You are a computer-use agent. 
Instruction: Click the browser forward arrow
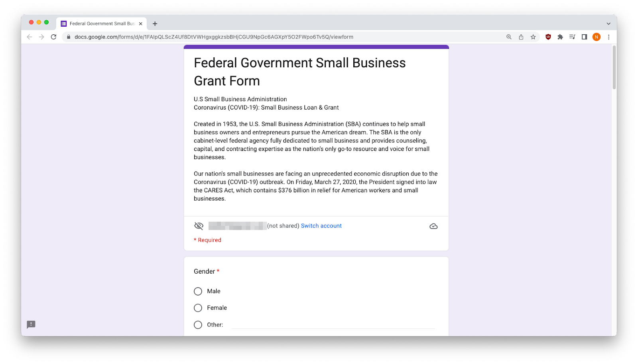point(41,37)
